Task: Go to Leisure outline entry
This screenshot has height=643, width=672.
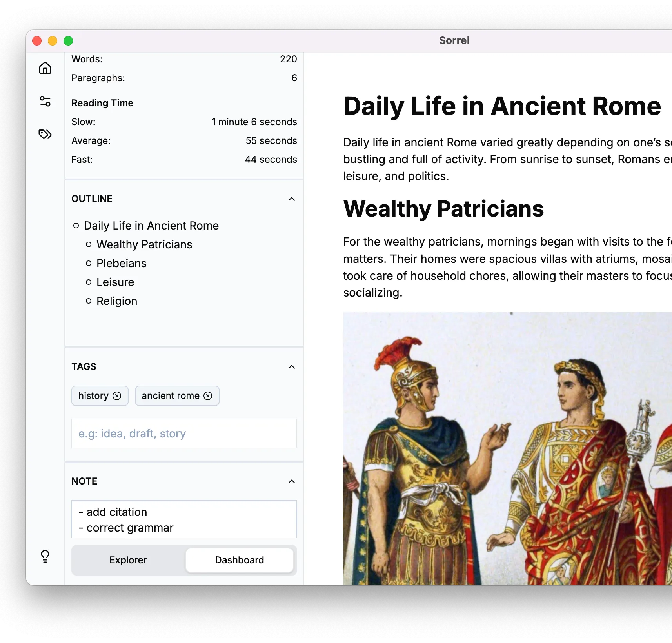Action: point(115,282)
